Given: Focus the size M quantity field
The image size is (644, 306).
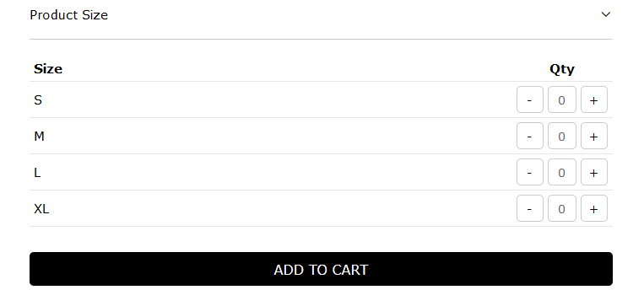Looking at the screenshot, I should [562, 136].
